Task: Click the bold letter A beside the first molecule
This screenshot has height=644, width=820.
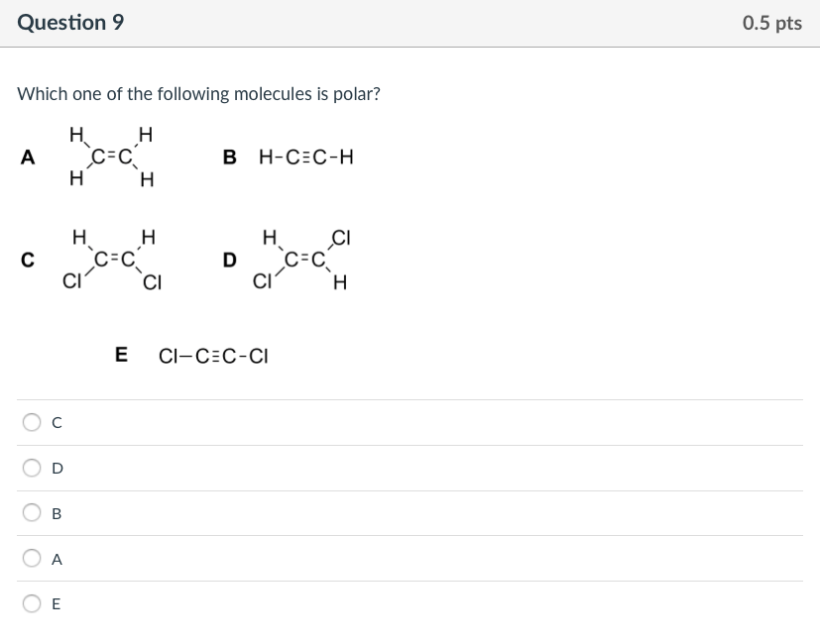Action: click(27, 157)
